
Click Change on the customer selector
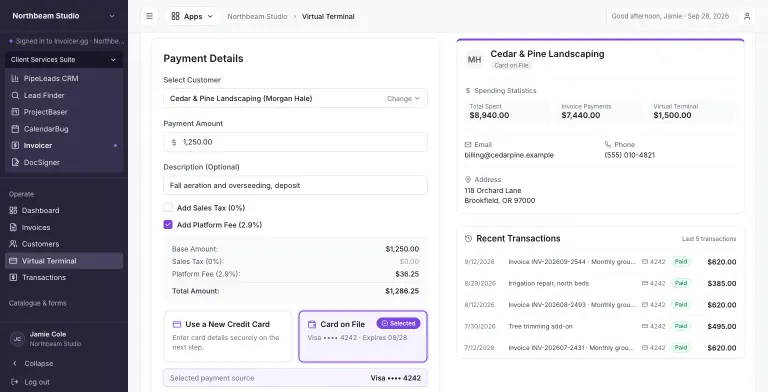click(x=403, y=98)
